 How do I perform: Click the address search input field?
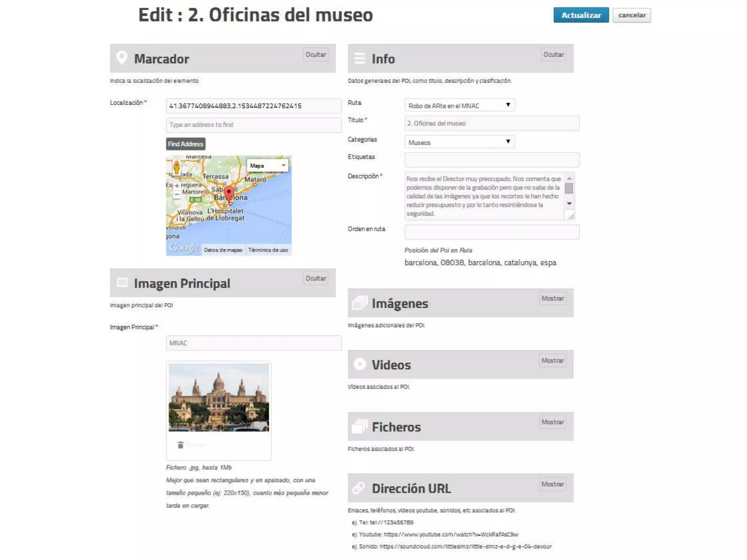click(x=253, y=125)
